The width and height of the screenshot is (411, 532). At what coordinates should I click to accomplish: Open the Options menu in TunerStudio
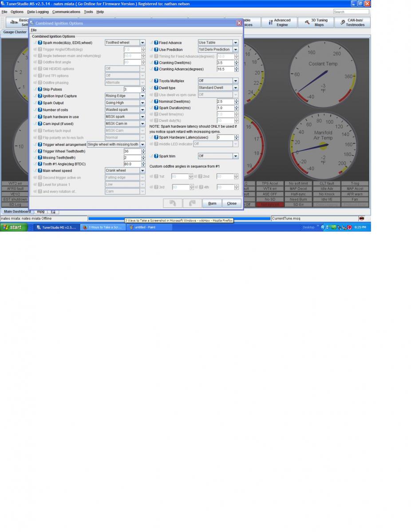coord(17,12)
